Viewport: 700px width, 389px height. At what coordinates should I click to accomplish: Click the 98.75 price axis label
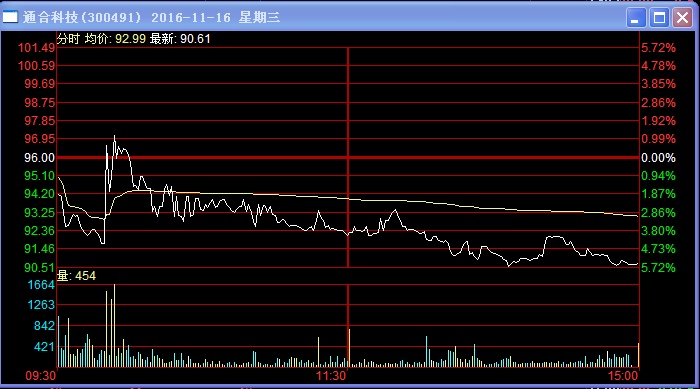pos(39,103)
